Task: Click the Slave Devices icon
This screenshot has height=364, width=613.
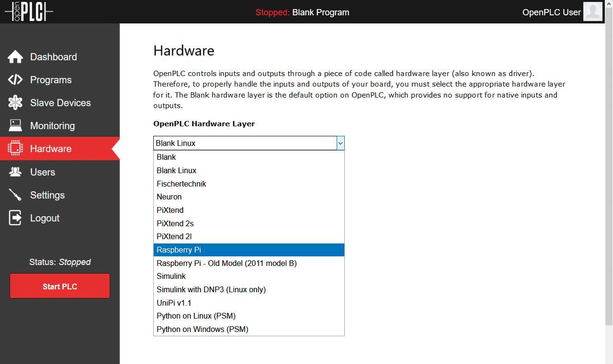Action: pyautogui.click(x=15, y=103)
